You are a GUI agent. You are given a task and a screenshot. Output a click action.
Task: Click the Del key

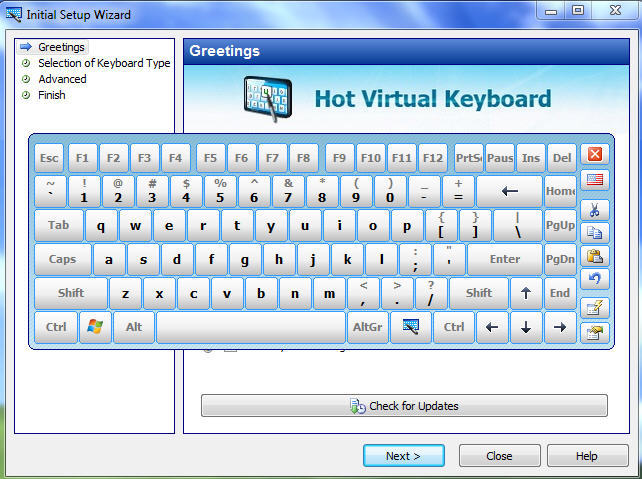pyautogui.click(x=562, y=158)
